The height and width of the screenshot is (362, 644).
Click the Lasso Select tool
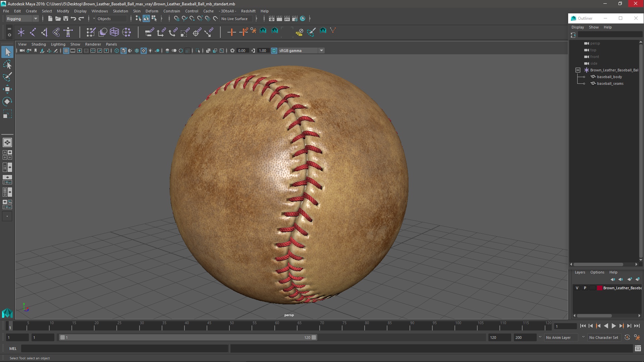coord(7,64)
